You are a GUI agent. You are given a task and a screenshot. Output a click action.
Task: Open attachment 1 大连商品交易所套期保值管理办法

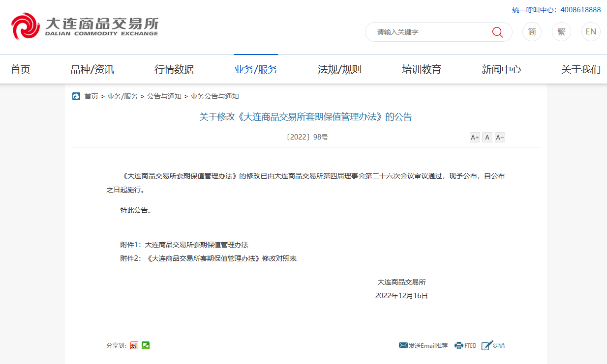click(x=196, y=245)
